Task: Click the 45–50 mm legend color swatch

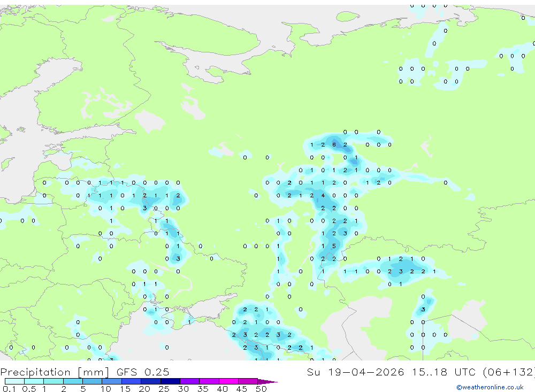Action: click(x=248, y=381)
